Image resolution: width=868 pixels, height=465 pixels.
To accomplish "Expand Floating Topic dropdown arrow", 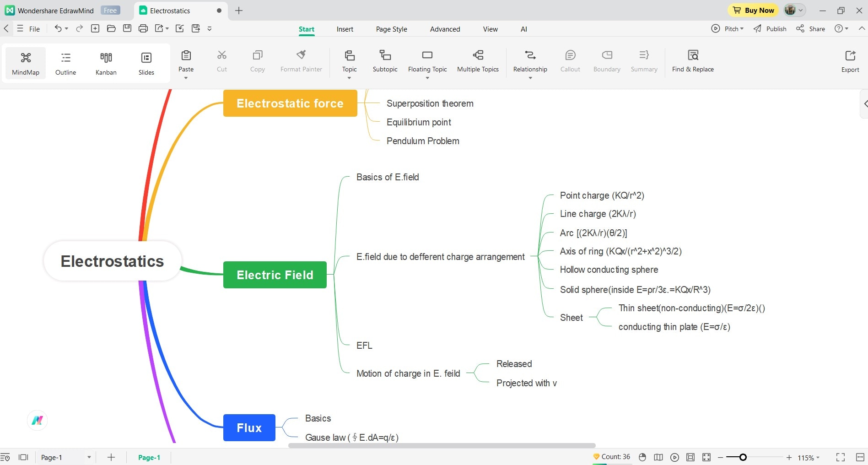I will (x=427, y=78).
